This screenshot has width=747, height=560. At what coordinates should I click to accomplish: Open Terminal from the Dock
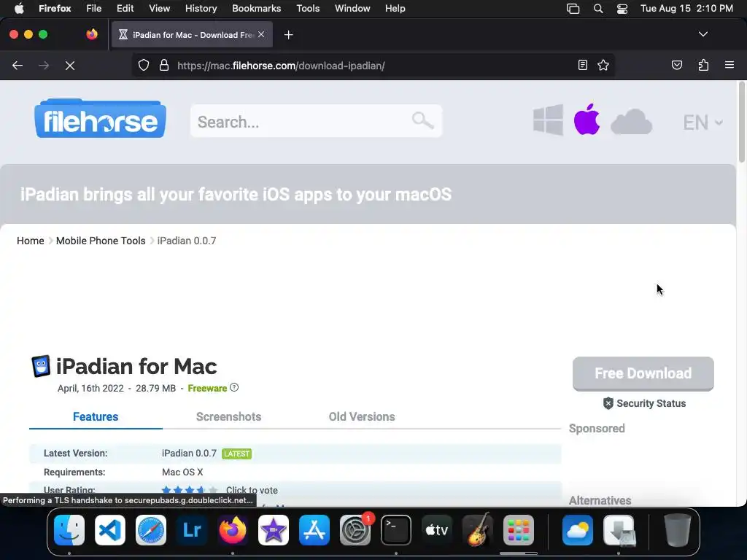396,529
